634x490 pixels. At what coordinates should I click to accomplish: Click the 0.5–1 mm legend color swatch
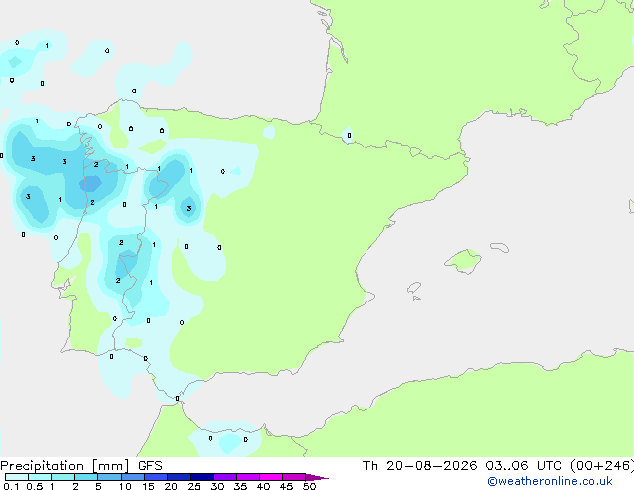pyautogui.click(x=40, y=477)
